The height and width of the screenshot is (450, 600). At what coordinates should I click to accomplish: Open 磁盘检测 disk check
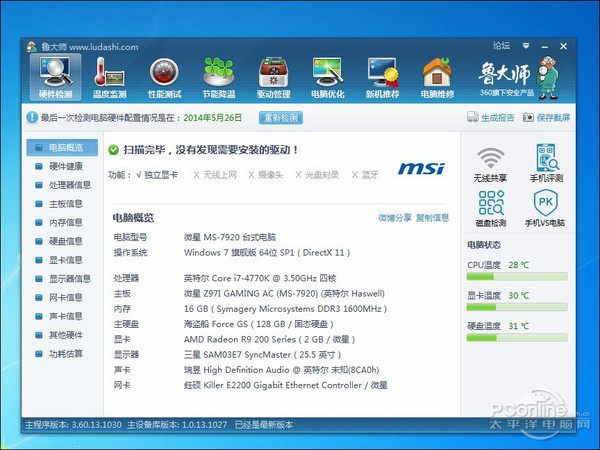pos(491,208)
